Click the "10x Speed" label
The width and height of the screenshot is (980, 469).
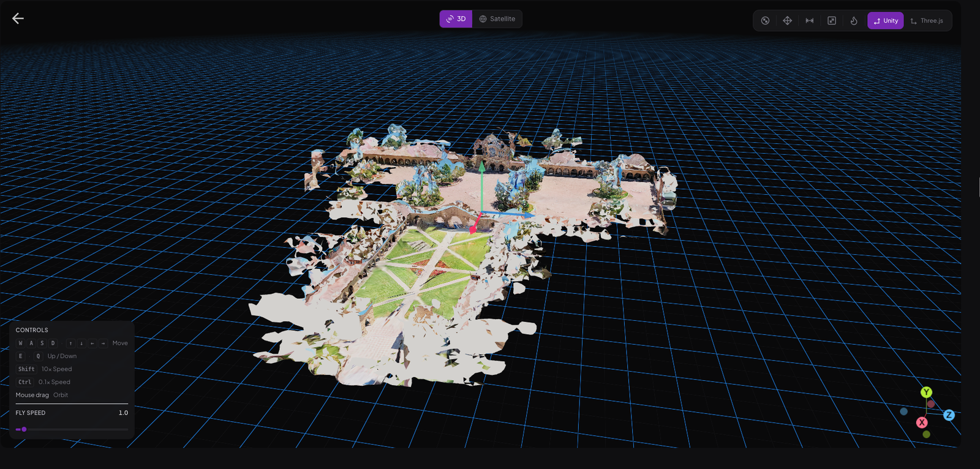pos(56,369)
